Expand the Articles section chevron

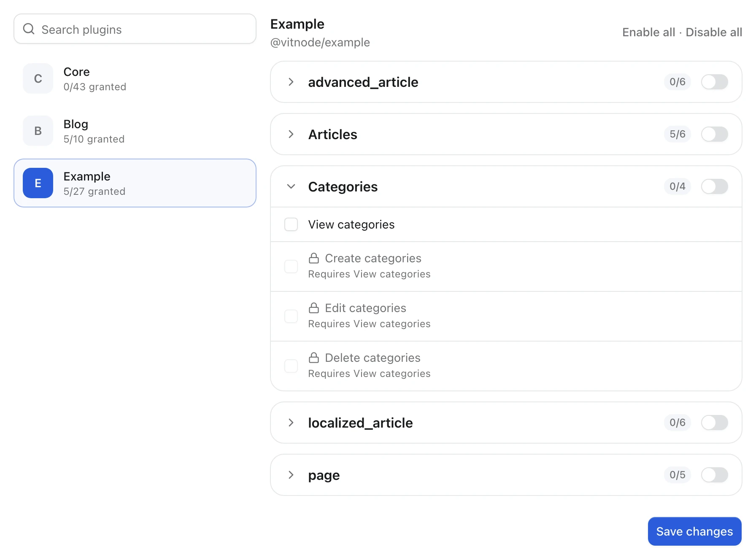291,134
